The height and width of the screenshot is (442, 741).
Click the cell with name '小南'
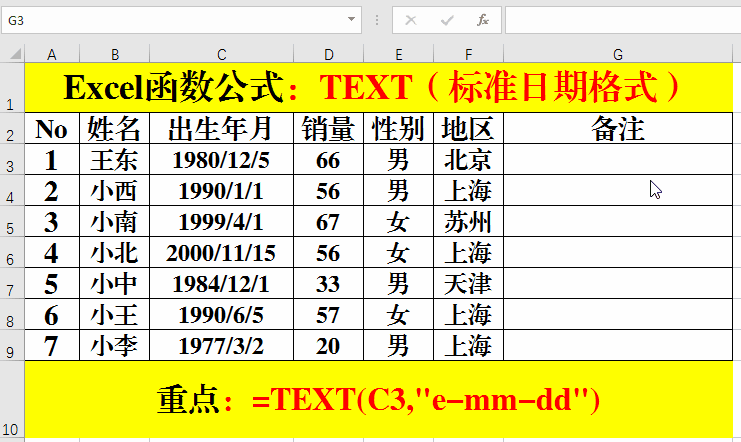(x=114, y=221)
